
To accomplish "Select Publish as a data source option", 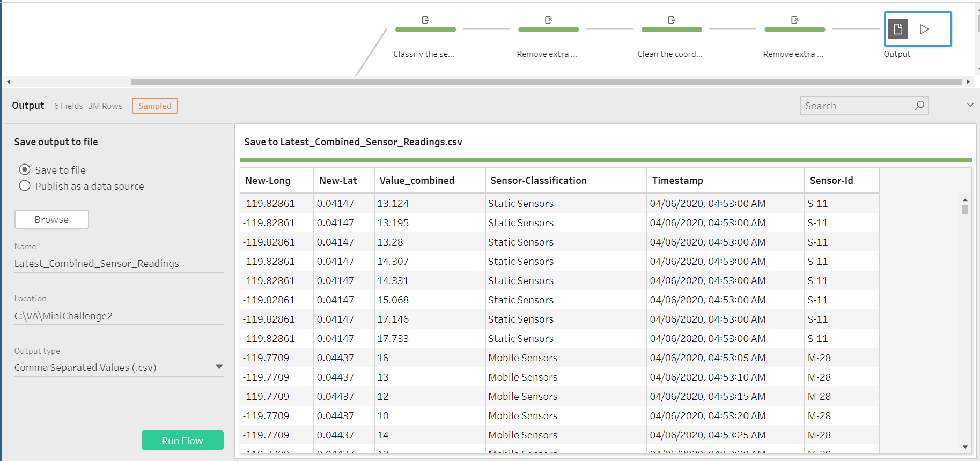I will (25, 185).
